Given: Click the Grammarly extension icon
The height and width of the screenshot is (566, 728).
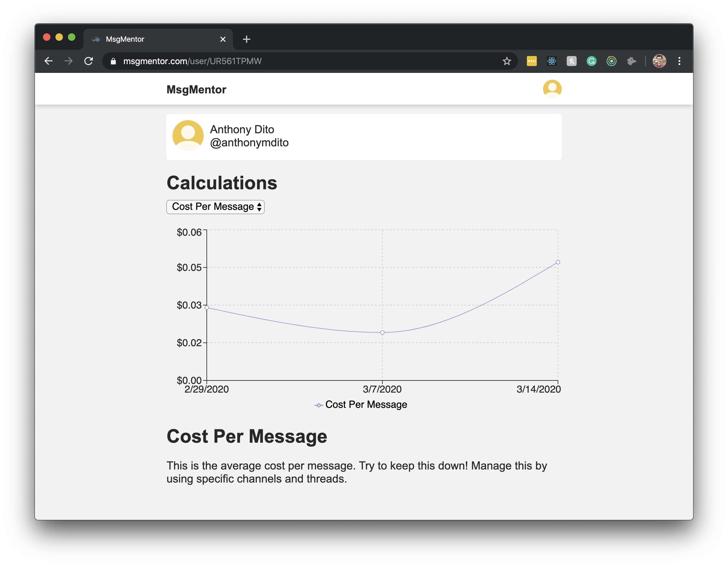Looking at the screenshot, I should 591,61.
